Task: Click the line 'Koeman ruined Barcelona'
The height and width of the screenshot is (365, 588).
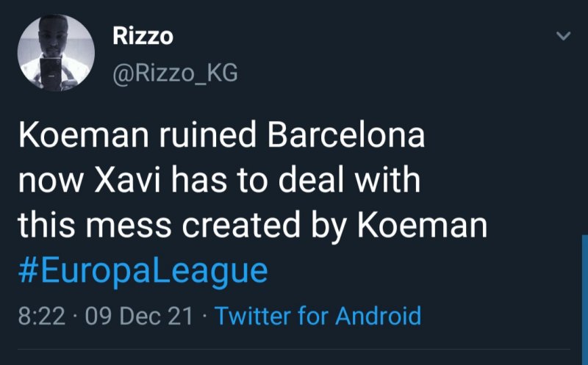Action: pos(220,138)
